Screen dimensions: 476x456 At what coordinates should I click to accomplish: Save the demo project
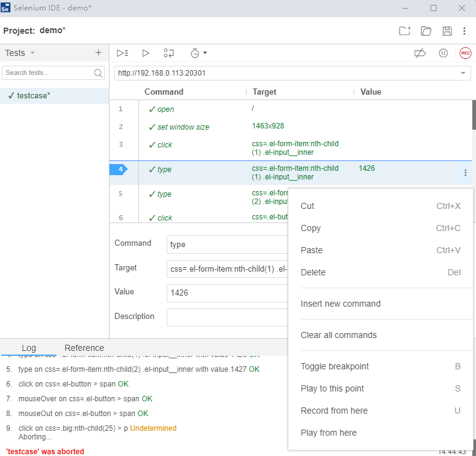coord(447,31)
